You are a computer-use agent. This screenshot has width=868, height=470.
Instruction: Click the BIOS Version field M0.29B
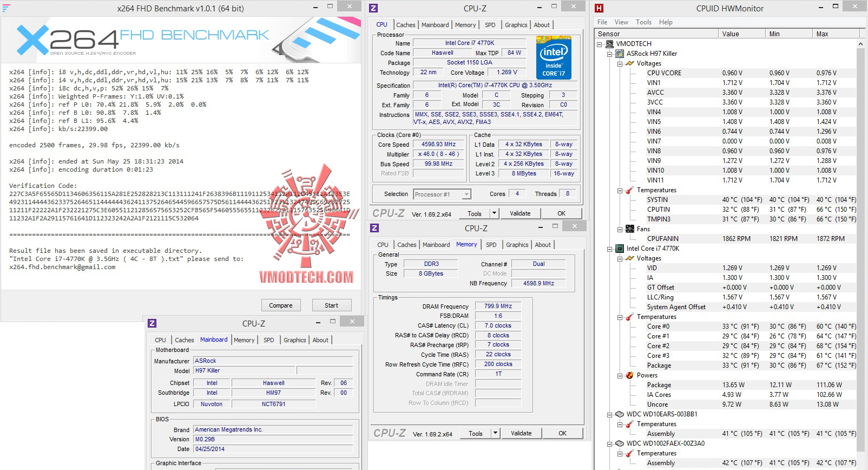[x=273, y=439]
